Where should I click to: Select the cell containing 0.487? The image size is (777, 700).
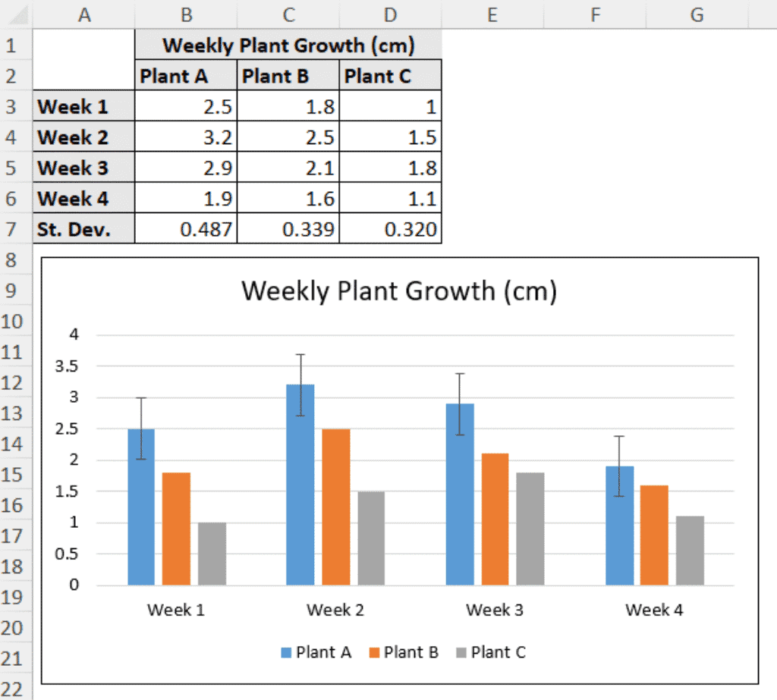click(x=186, y=230)
